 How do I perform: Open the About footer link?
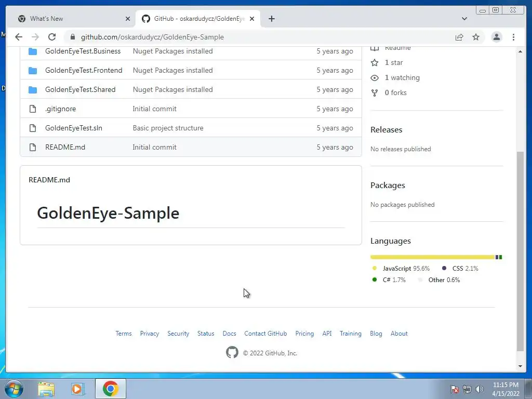pos(399,334)
